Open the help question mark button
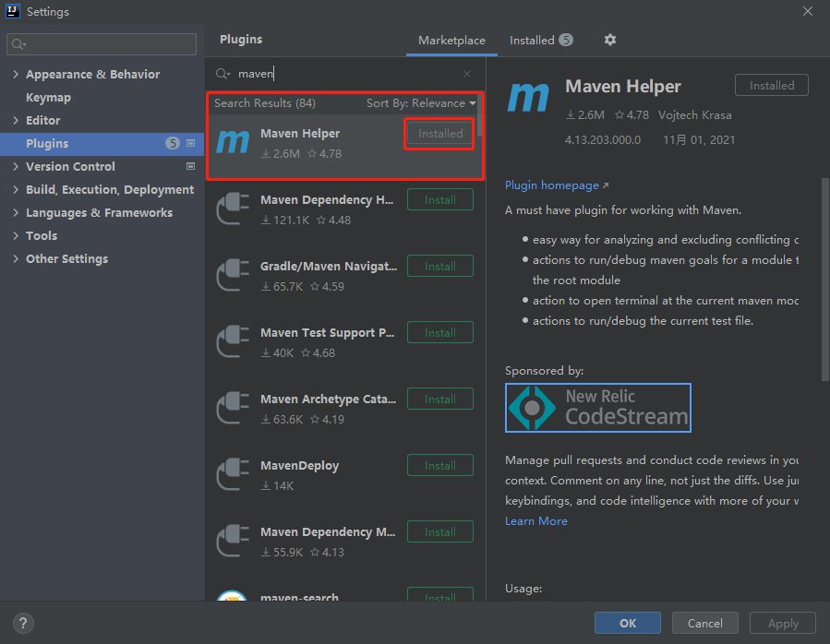 [23, 623]
